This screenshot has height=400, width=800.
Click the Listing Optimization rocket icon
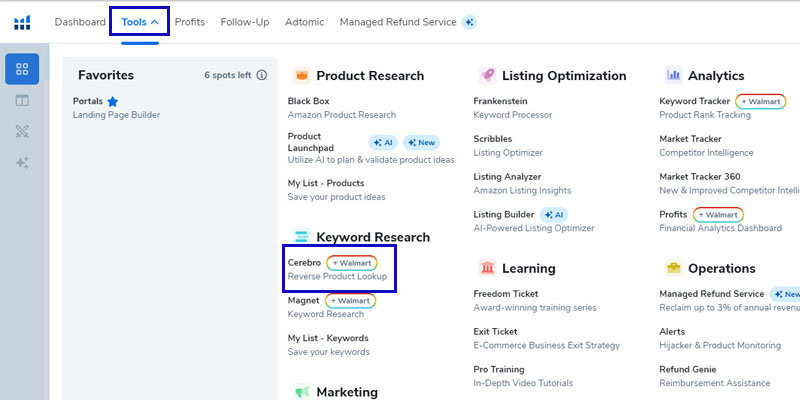coord(487,76)
